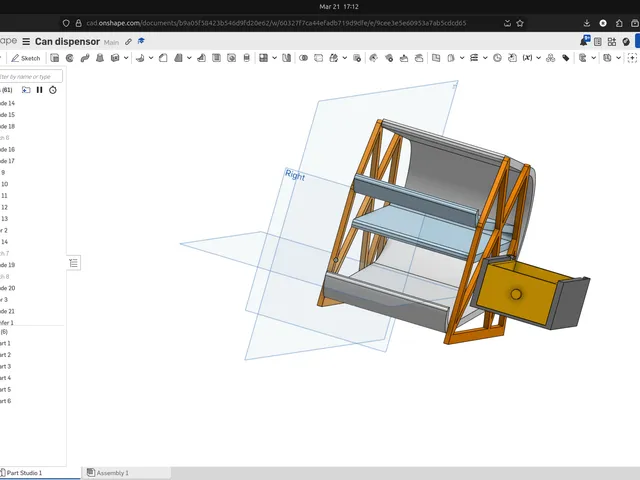Select the Transform tool
The width and height of the screenshot is (640, 480).
tap(333, 58)
